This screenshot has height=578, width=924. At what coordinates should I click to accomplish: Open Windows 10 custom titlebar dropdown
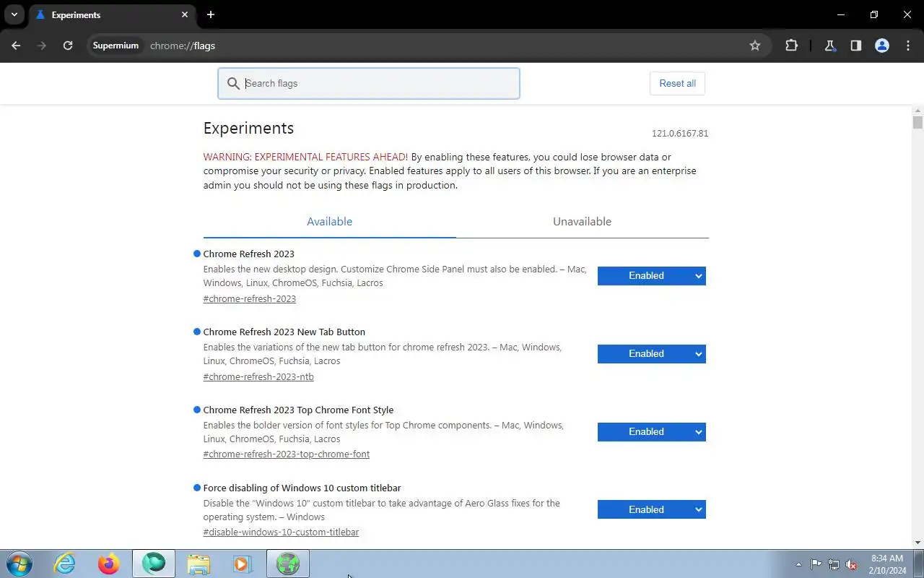click(x=651, y=509)
